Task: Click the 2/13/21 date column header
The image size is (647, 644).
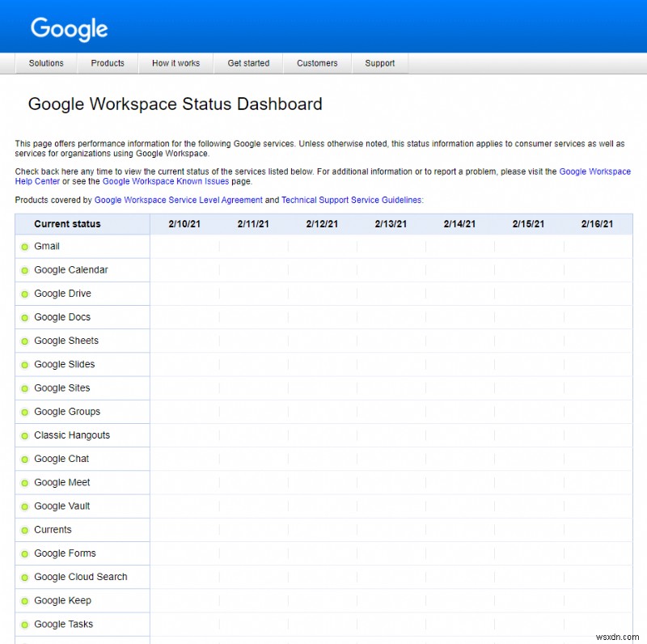Action: tap(391, 224)
